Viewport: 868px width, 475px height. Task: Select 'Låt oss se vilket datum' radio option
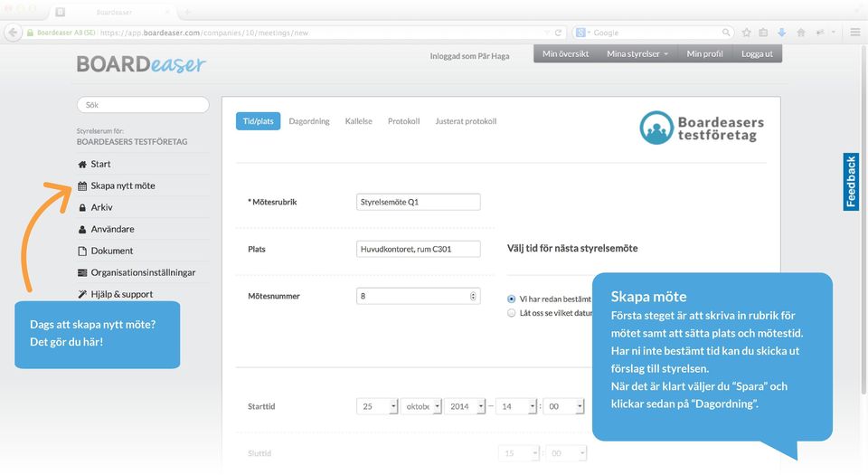(x=511, y=313)
